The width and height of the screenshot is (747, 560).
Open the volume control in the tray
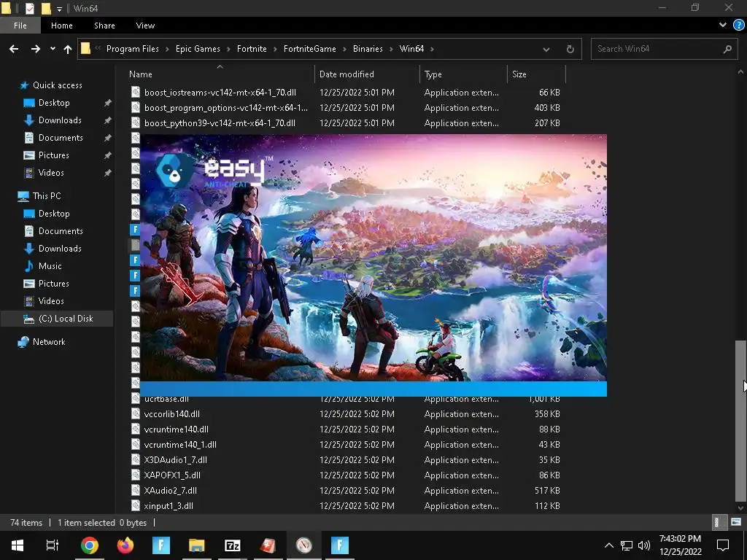point(643,545)
